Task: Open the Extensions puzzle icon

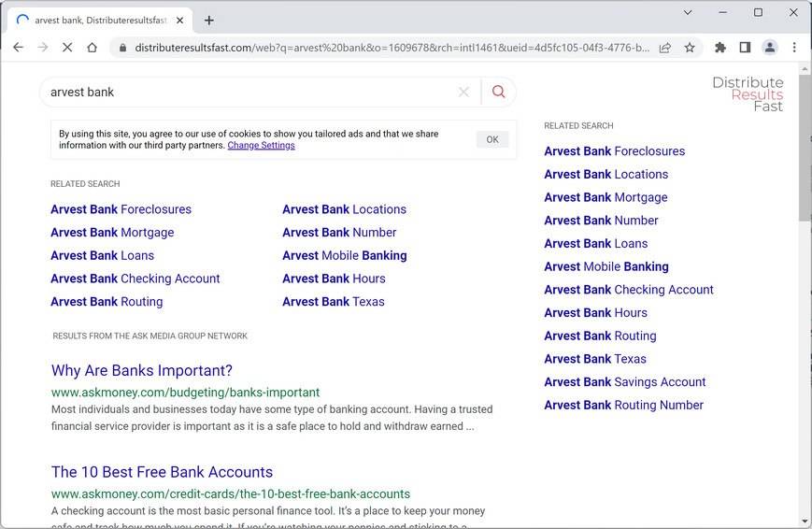Action: point(720,48)
